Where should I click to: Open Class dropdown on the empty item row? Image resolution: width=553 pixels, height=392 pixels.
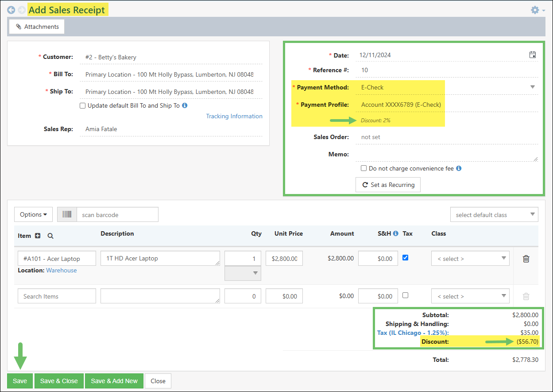pyautogui.click(x=470, y=296)
